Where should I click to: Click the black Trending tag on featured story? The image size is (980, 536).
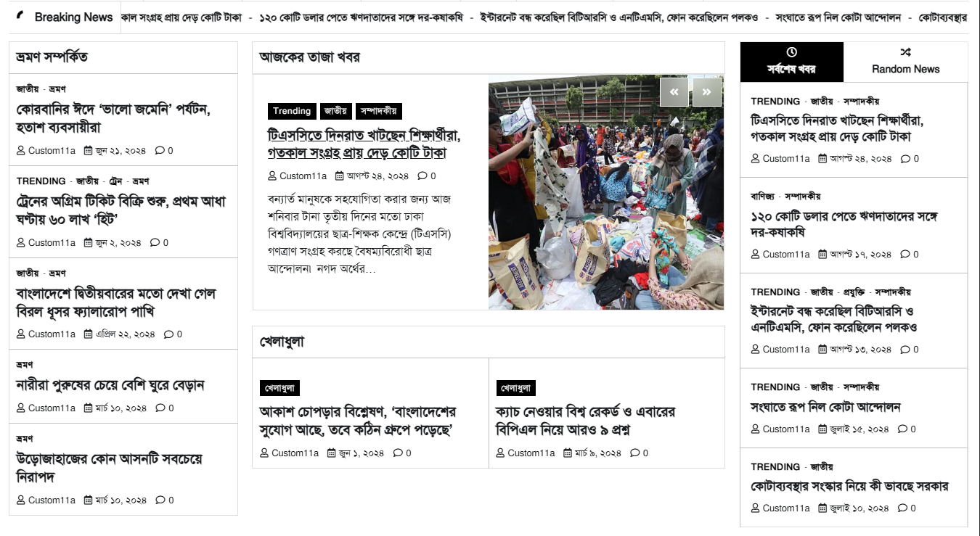pyautogui.click(x=292, y=111)
